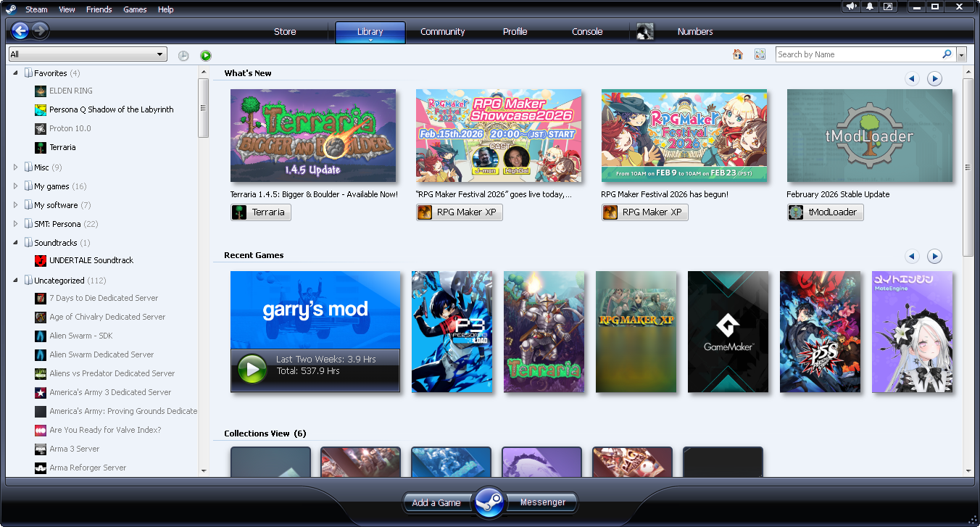Open the All category filter dropdown
This screenshot has width=980, height=527.
[x=88, y=54]
